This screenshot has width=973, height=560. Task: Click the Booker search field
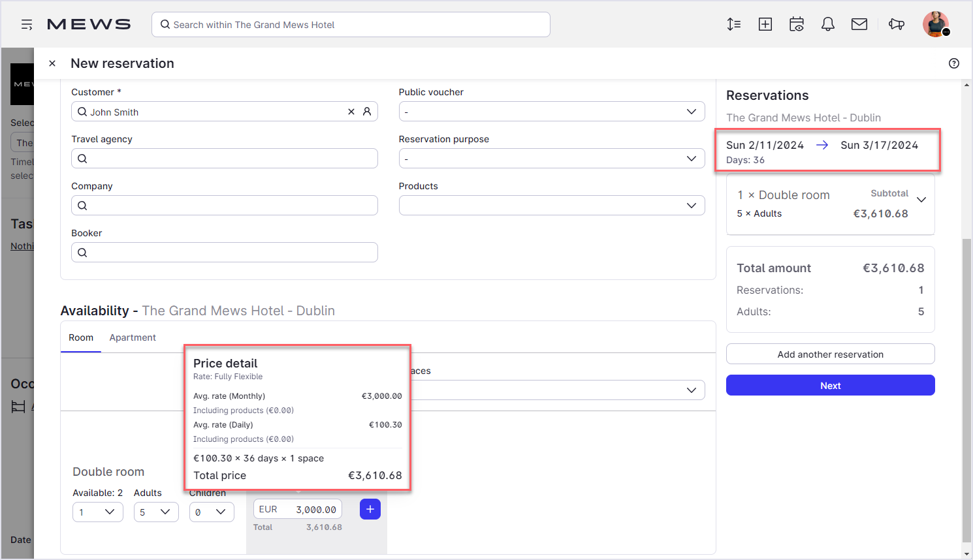[225, 253]
